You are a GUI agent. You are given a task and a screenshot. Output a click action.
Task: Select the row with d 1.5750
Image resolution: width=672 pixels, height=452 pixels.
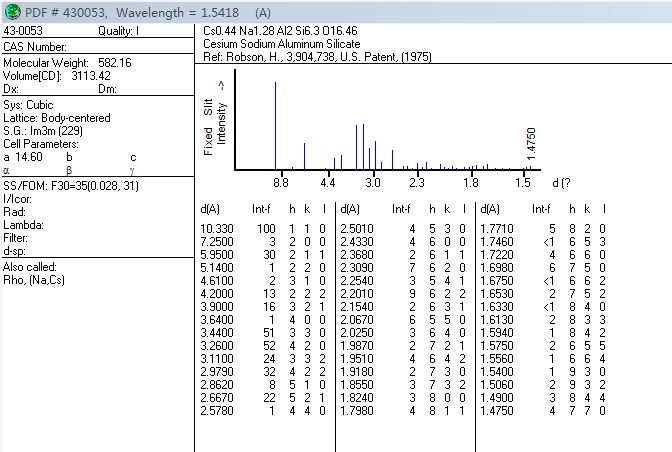coord(543,346)
